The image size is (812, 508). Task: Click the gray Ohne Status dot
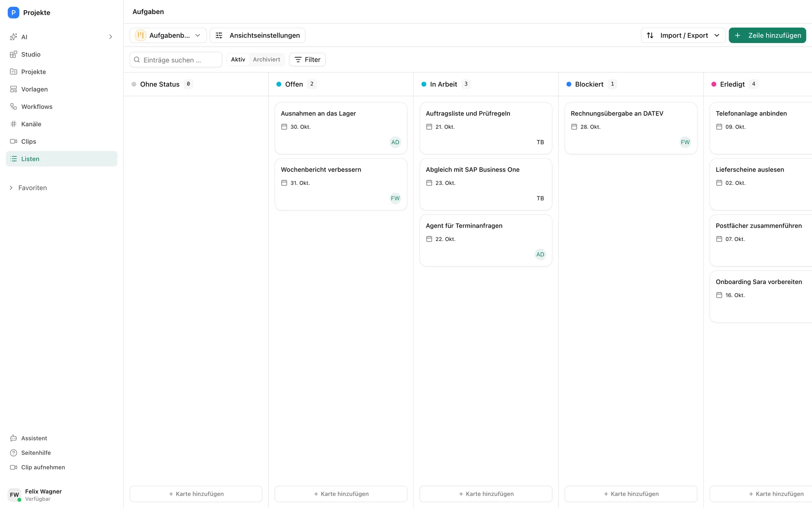click(x=134, y=84)
